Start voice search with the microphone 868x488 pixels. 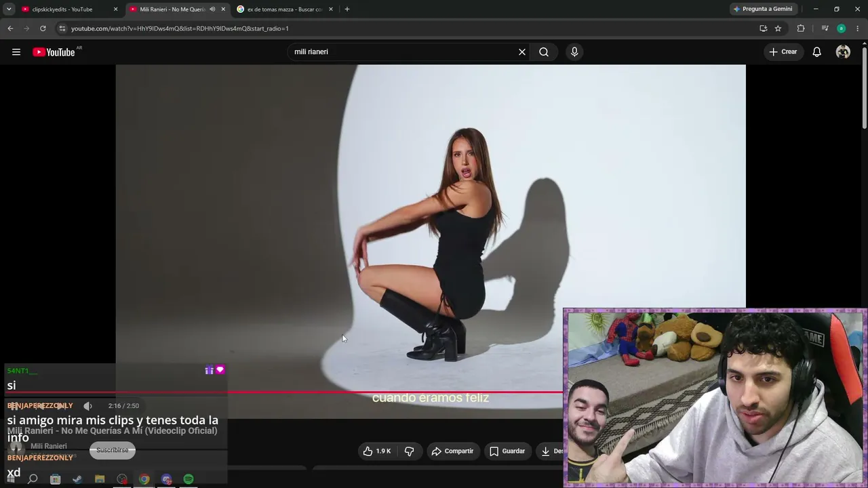[574, 52]
